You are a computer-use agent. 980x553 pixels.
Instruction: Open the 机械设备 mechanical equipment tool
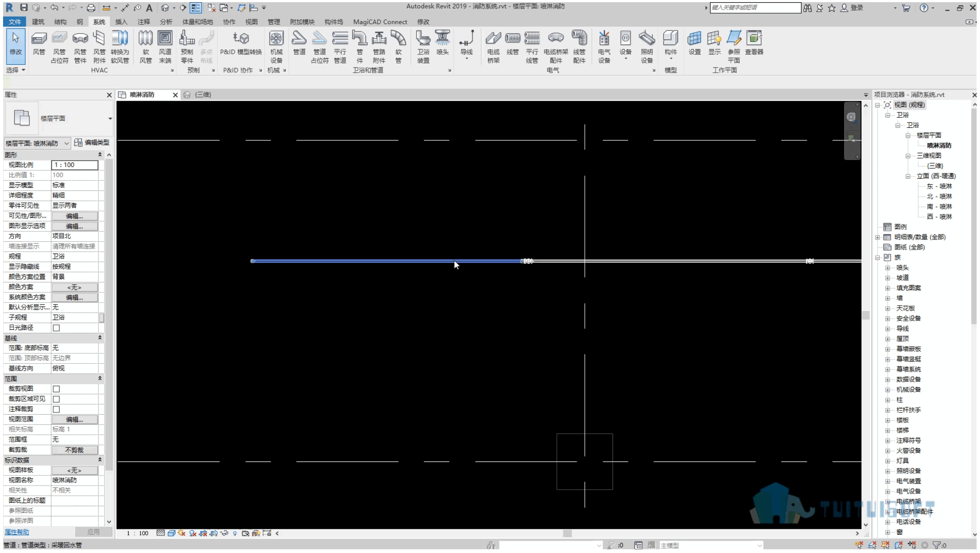[x=276, y=47]
